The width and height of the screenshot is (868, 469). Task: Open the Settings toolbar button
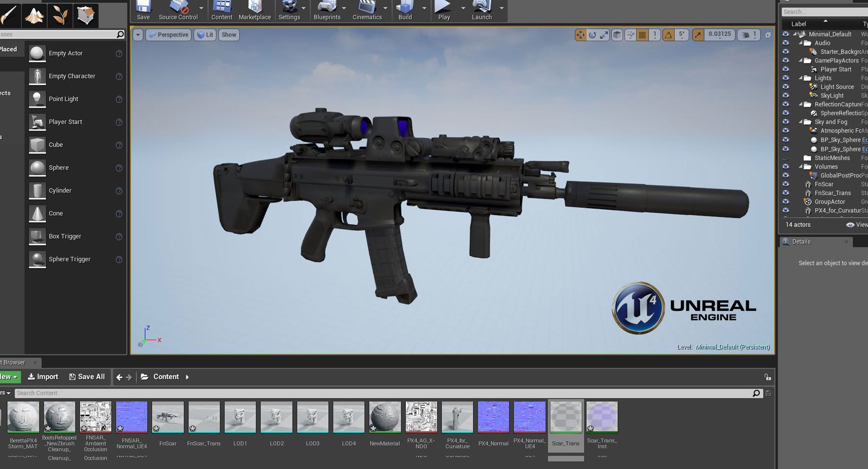(289, 10)
